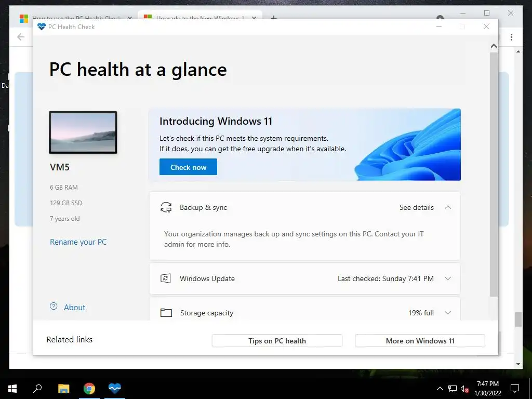Open the Windows Start menu
532x399 pixels.
tap(12, 389)
